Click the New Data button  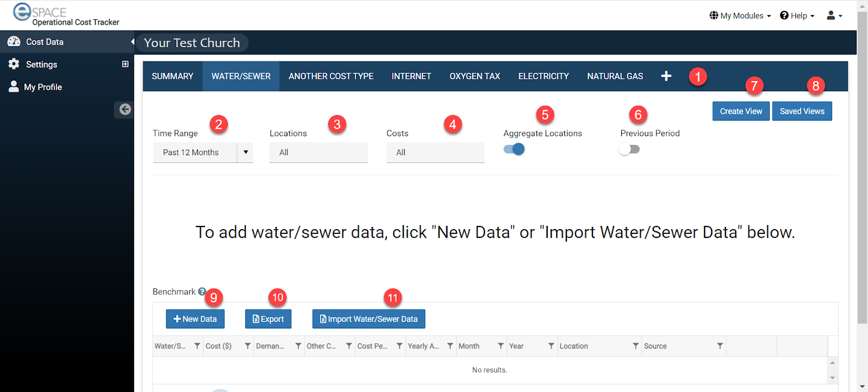click(195, 319)
